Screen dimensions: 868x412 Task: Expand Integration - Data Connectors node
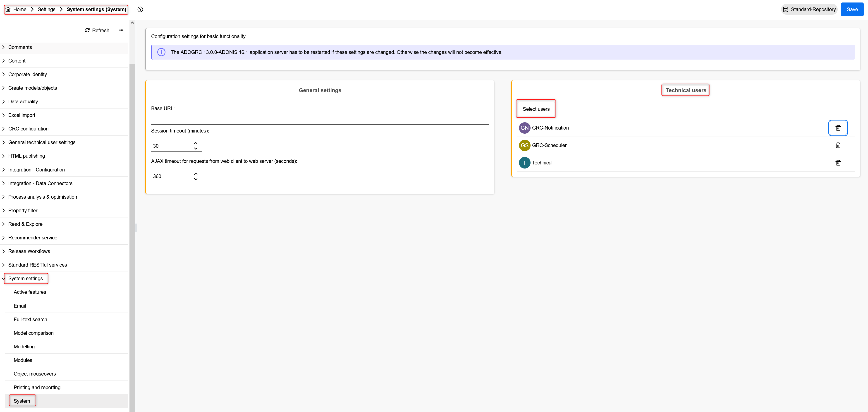click(4, 183)
